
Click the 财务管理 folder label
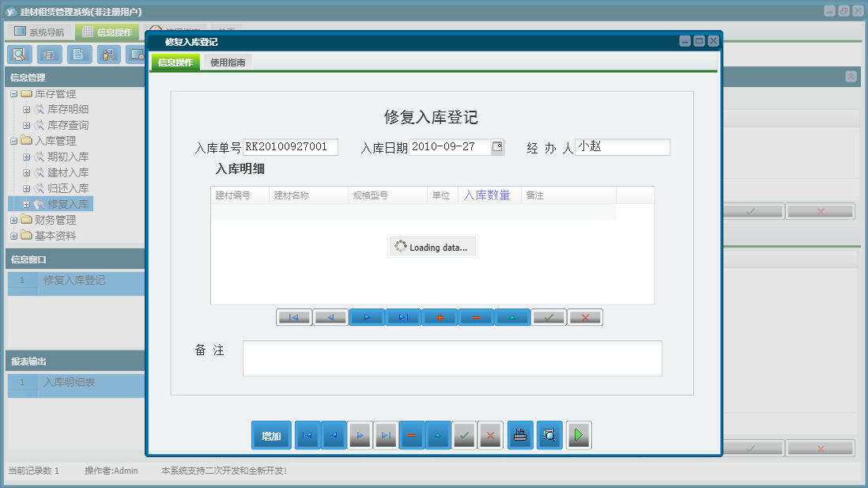tap(55, 220)
